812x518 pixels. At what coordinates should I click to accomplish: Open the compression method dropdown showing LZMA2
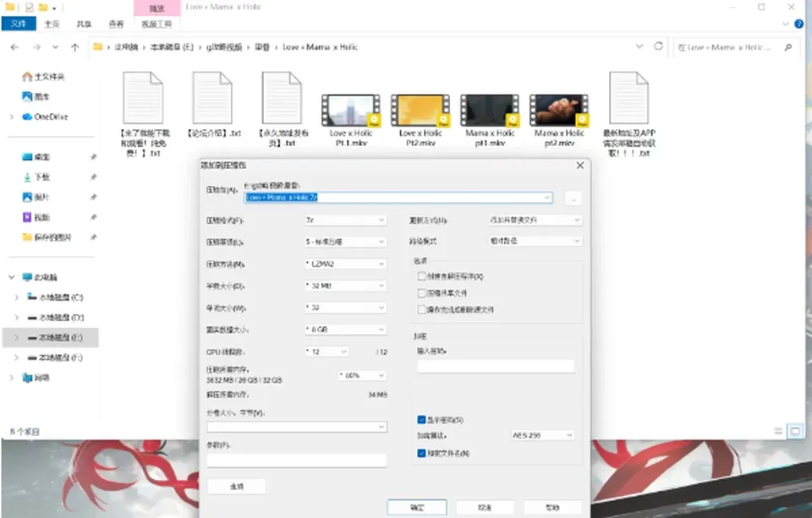click(345, 264)
